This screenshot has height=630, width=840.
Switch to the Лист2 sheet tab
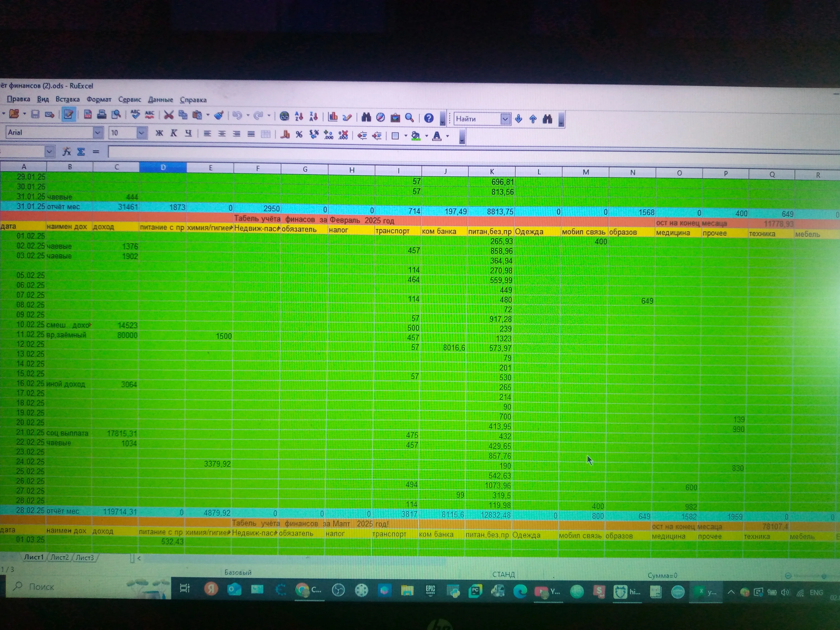point(60,557)
